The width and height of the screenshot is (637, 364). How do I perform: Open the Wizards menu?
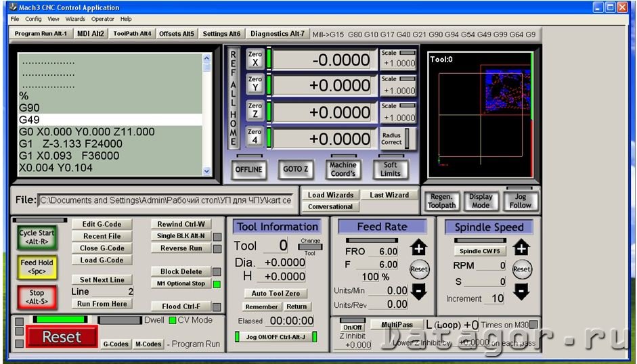[x=75, y=19]
